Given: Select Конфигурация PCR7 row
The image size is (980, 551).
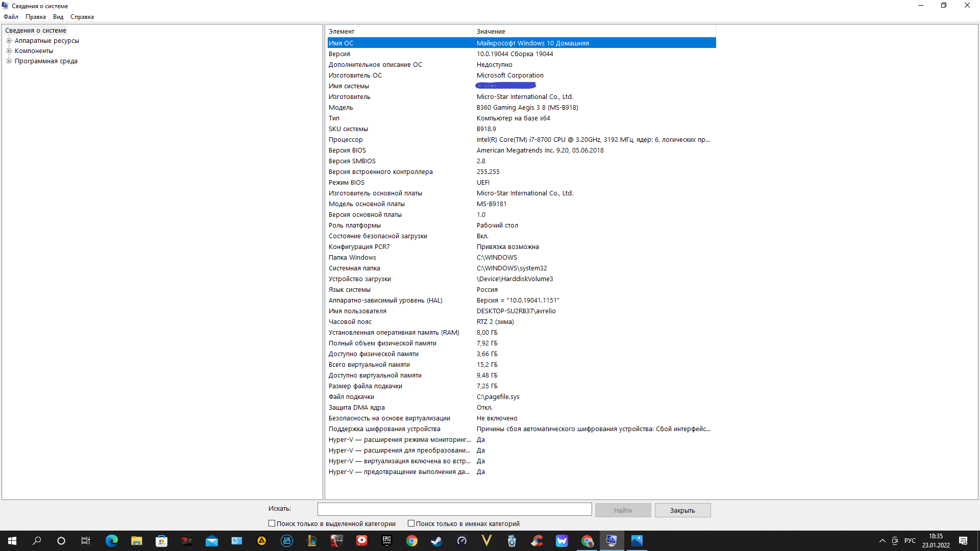Looking at the screenshot, I should click(521, 246).
